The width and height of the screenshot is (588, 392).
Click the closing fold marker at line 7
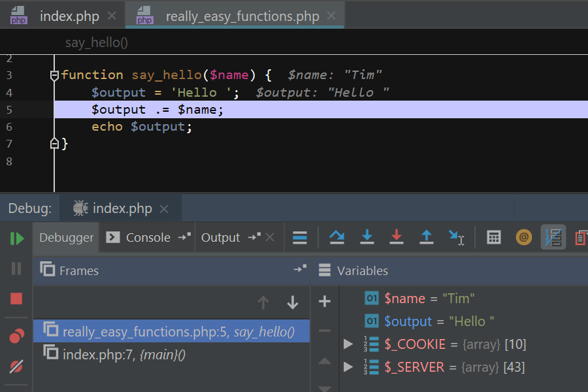54,144
